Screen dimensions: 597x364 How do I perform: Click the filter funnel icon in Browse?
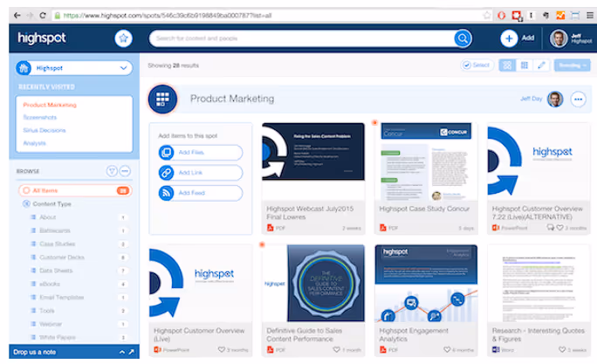[x=112, y=171]
